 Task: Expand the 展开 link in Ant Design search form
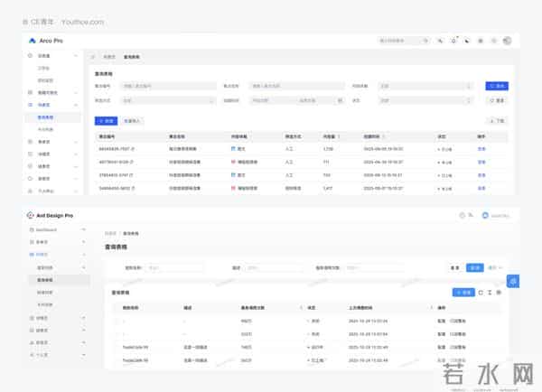click(x=494, y=268)
